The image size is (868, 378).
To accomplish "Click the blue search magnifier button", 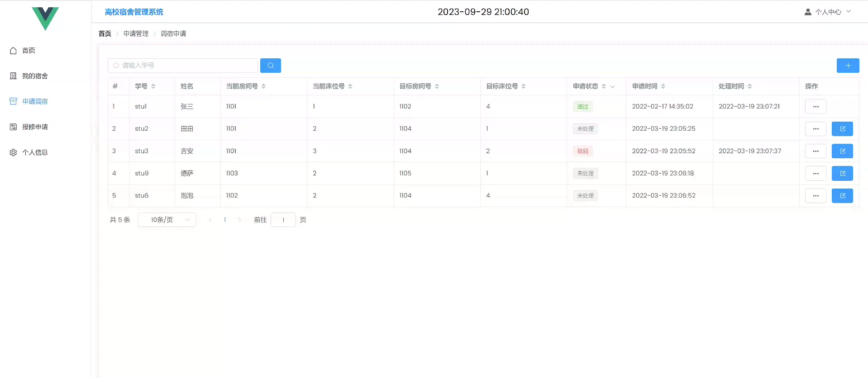I will click(x=270, y=66).
